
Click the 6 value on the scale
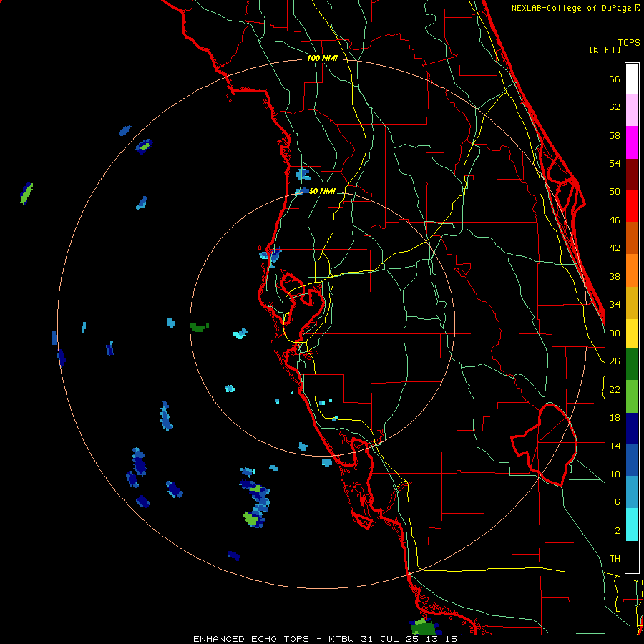tap(617, 502)
